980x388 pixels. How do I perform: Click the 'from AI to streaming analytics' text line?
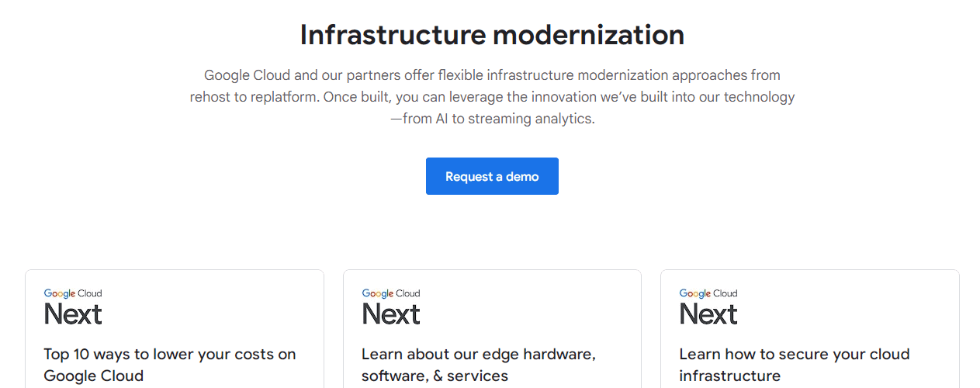click(x=492, y=119)
